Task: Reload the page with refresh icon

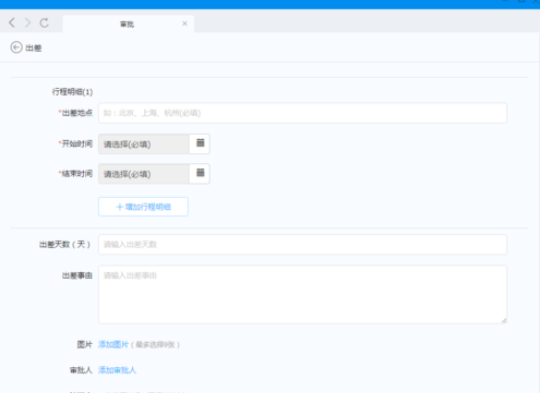Action: 44,23
